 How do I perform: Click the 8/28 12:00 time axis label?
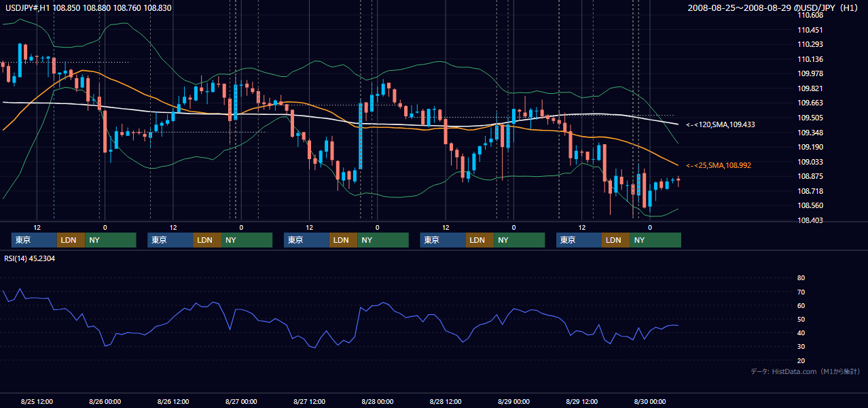click(x=446, y=401)
